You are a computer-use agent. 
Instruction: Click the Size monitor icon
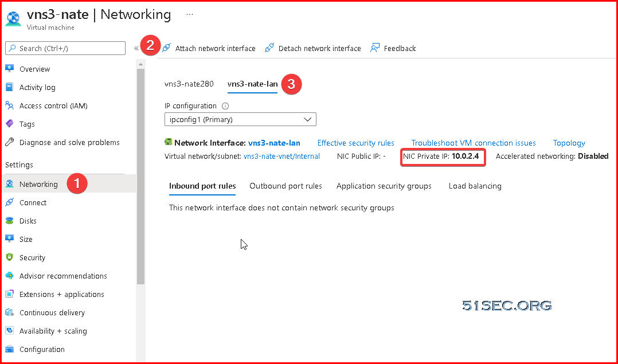point(9,239)
